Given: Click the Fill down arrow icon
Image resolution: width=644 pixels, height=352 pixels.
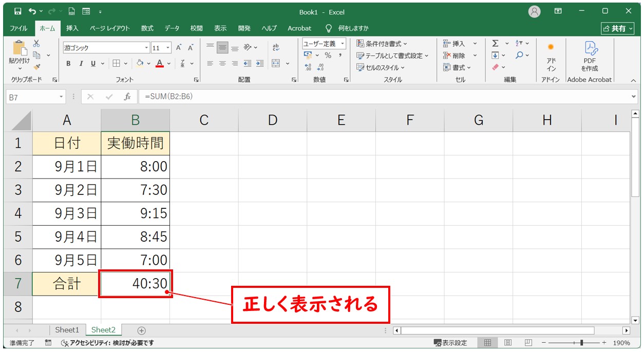Looking at the screenshot, I should [495, 55].
